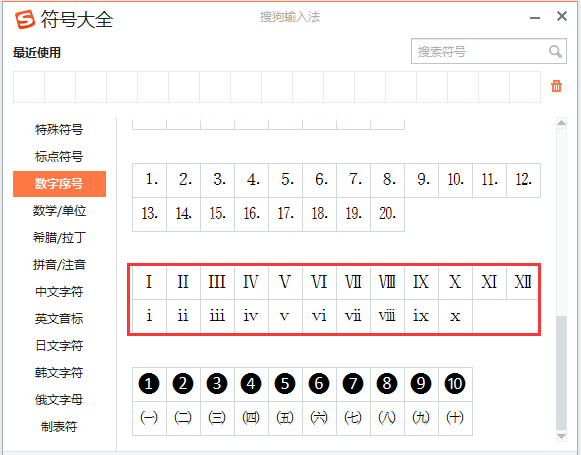Insert Roman numeral Ⅵ
The height and width of the screenshot is (455, 581).
[319, 282]
